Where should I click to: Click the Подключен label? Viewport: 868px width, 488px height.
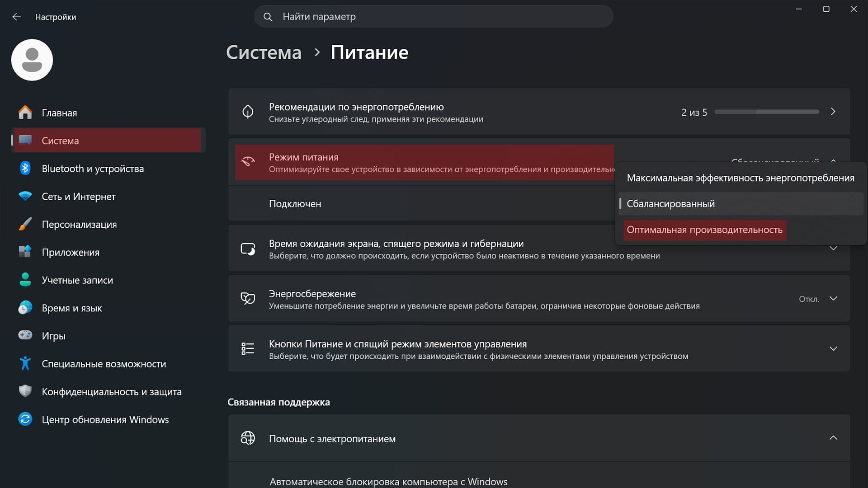[x=295, y=204]
